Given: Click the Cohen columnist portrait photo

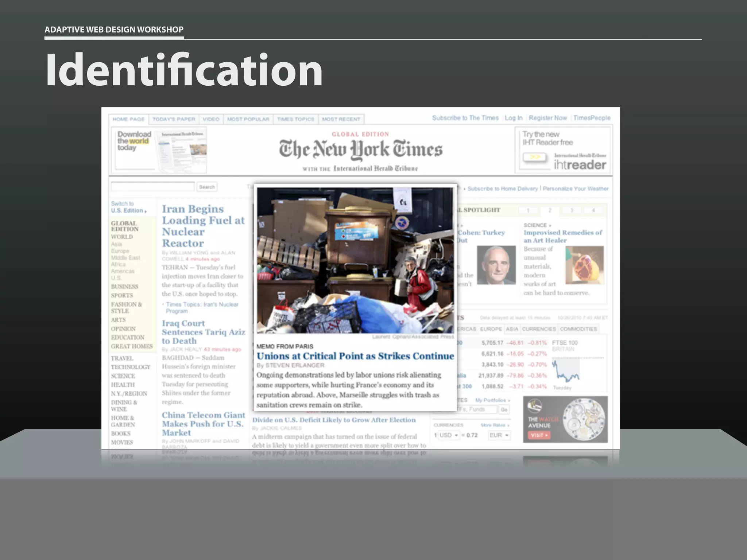Looking at the screenshot, I should pos(496,265).
